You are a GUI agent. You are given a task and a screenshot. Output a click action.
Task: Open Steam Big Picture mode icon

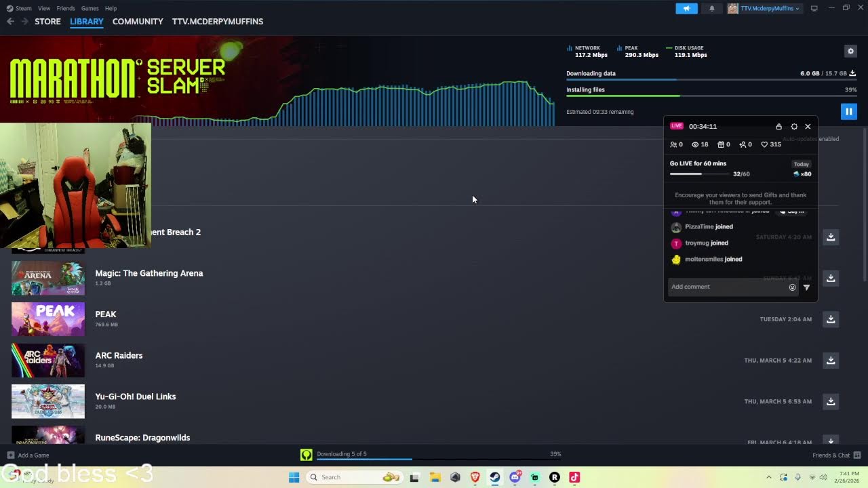coord(814,8)
